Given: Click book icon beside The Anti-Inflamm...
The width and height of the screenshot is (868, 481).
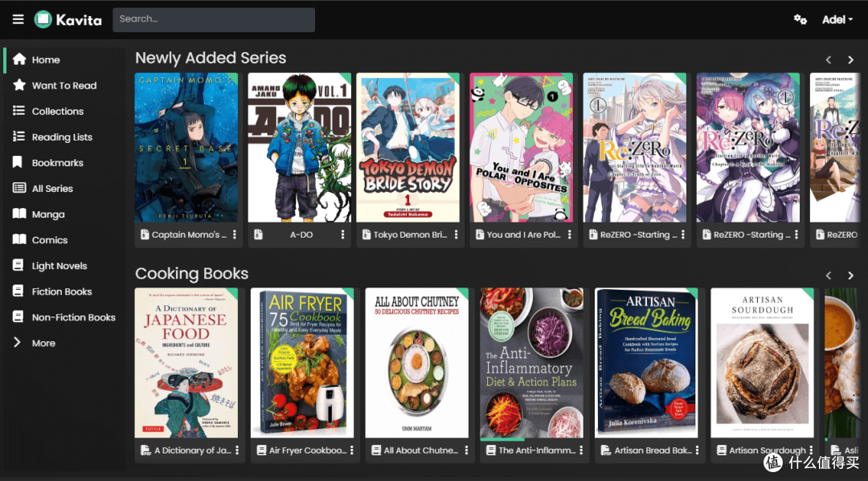Looking at the screenshot, I should [490, 450].
